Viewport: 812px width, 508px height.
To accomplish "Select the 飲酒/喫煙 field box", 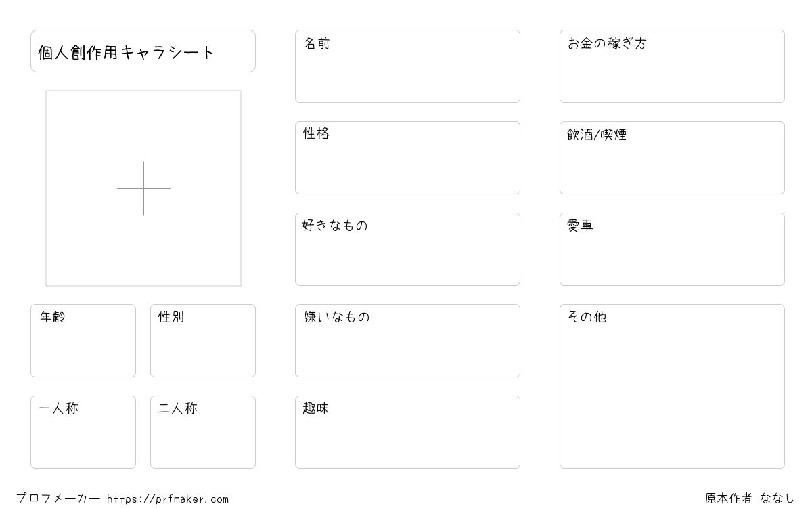I will coord(672,158).
